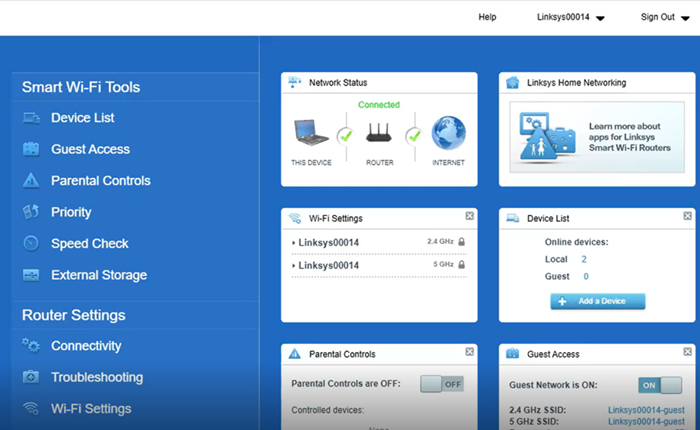Click the Linksys Home Networking widget title
The width and height of the screenshot is (700, 430).
[576, 83]
